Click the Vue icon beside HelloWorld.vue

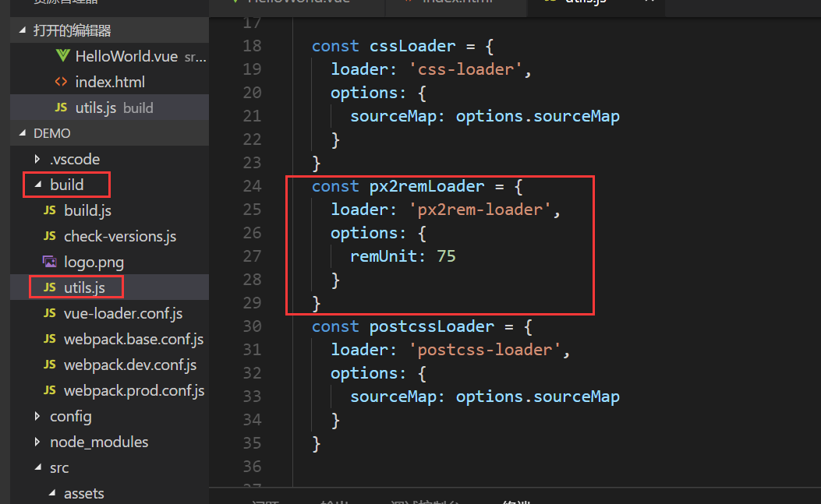62,55
